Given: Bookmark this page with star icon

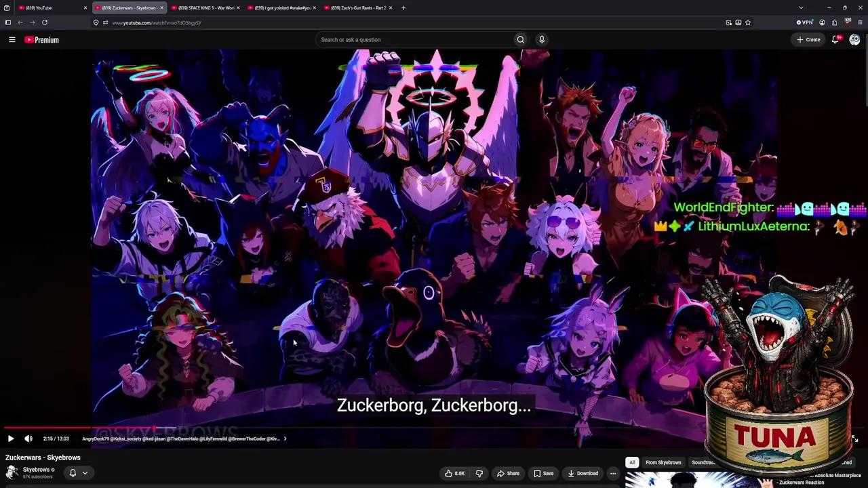Looking at the screenshot, I should 748,22.
